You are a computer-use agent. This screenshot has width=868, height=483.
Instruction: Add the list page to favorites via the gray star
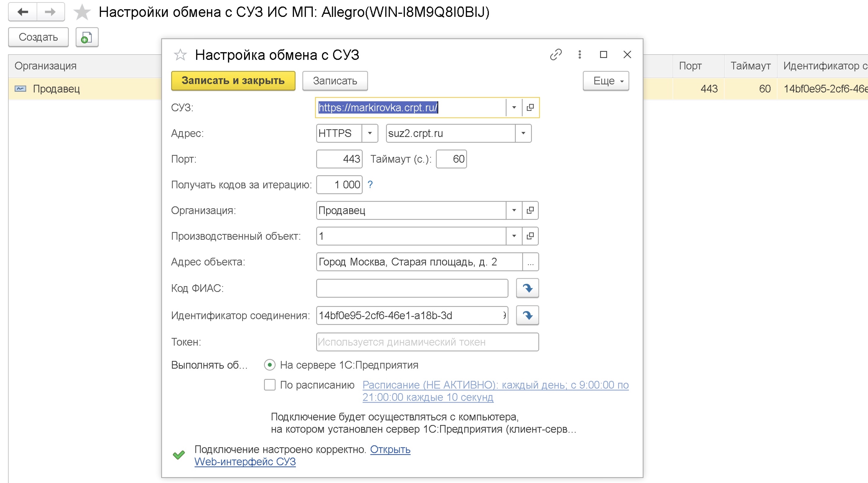click(x=82, y=12)
